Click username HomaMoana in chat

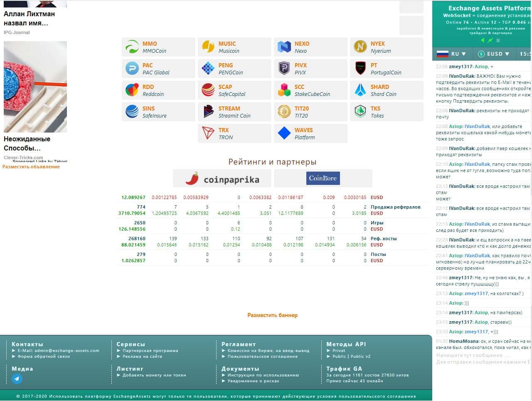464,341
